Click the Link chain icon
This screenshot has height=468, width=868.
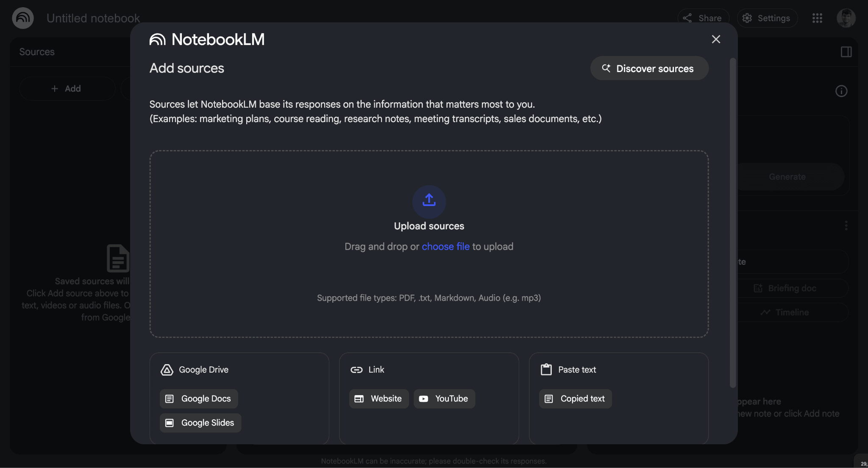(x=356, y=370)
